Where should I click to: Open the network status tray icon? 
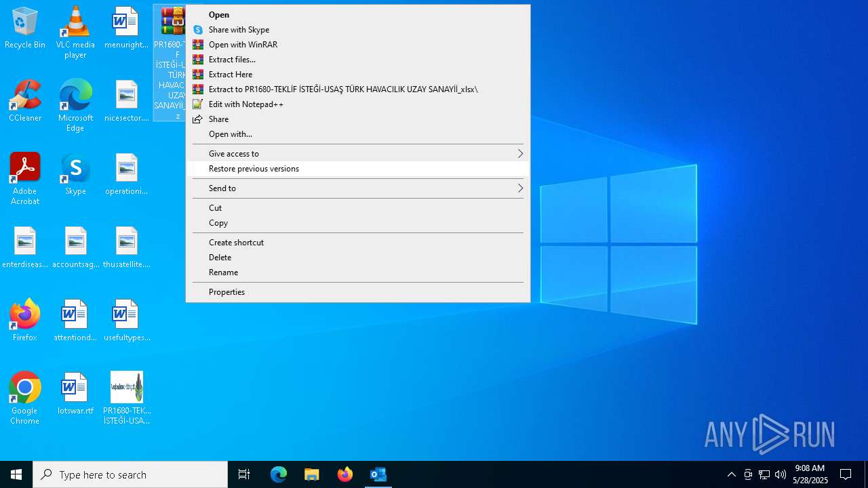click(x=764, y=474)
